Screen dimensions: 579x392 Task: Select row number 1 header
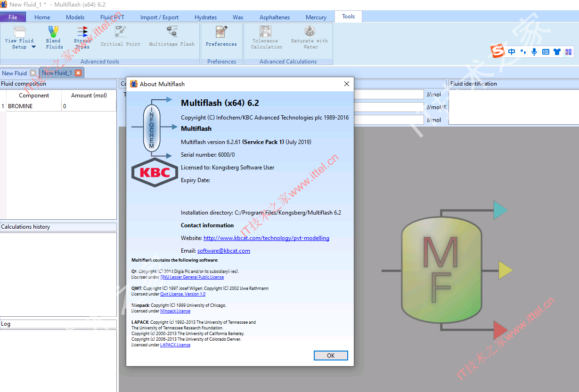point(3,106)
